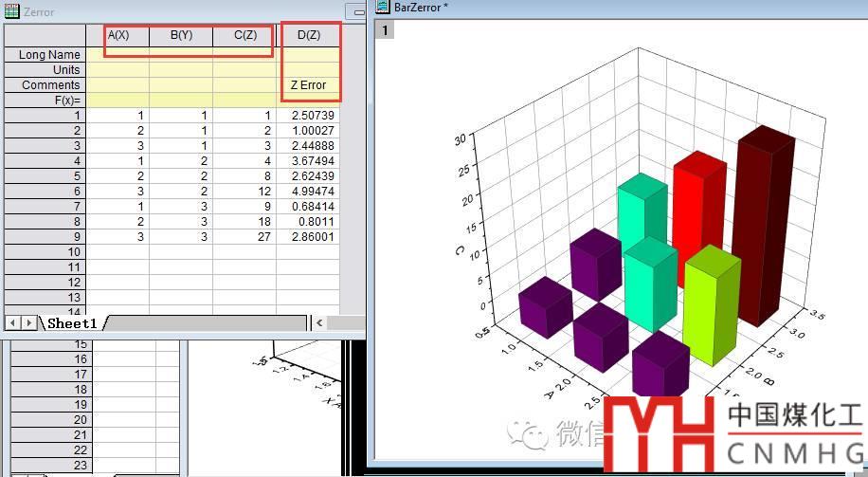Select column C(Z) header
868x477 pixels.
244,35
